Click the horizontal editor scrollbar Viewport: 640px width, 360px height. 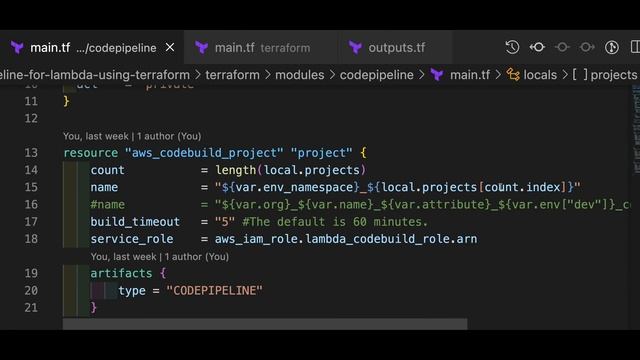click(x=265, y=324)
